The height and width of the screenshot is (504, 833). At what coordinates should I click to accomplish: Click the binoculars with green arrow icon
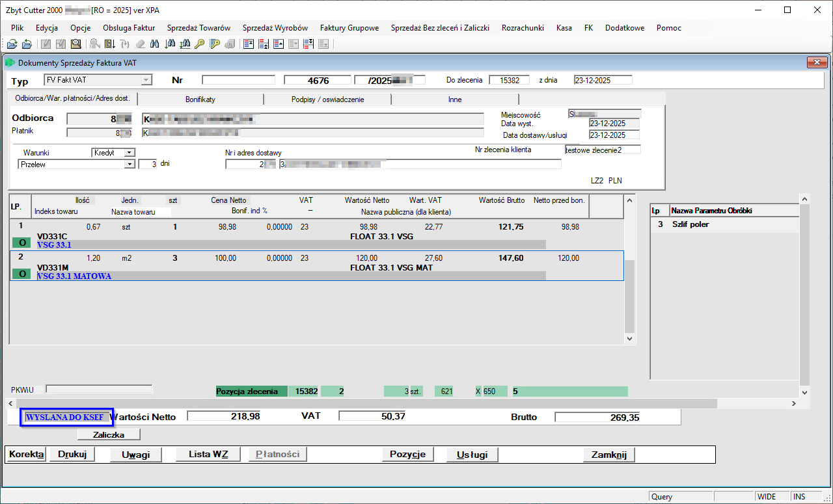click(169, 44)
